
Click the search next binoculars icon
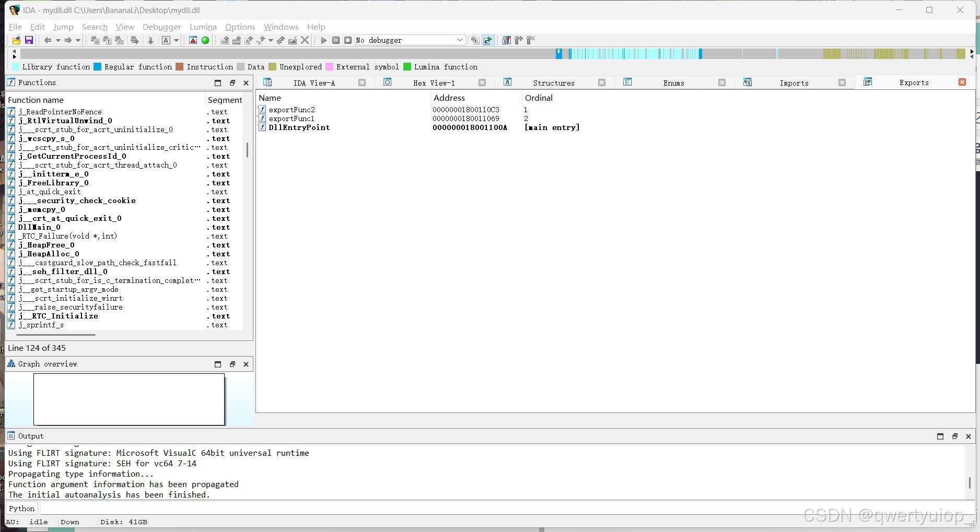point(135,40)
